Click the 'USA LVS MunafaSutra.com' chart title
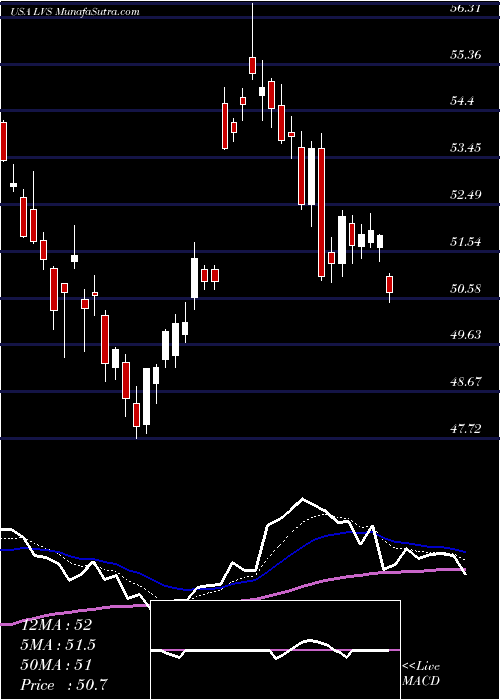500x700 pixels. (76, 12)
